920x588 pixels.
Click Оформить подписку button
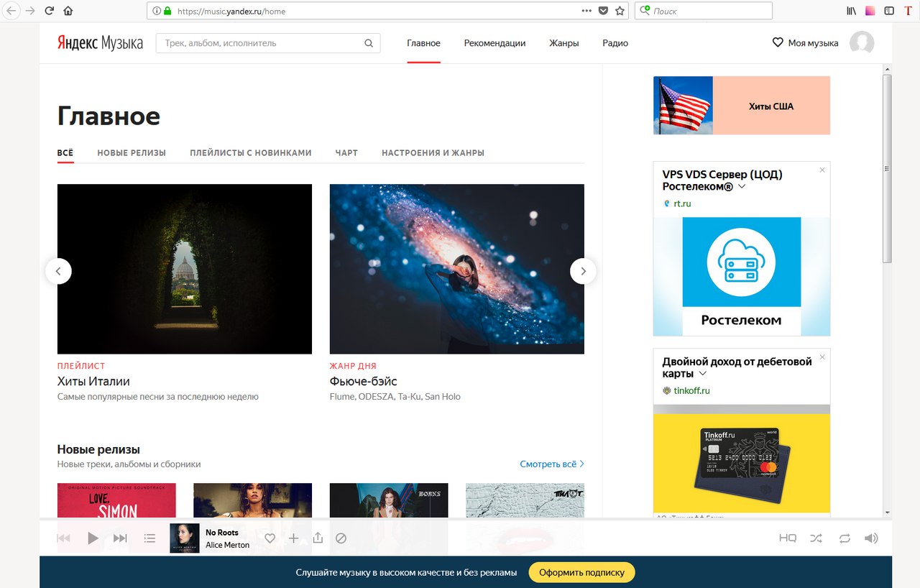point(582,572)
